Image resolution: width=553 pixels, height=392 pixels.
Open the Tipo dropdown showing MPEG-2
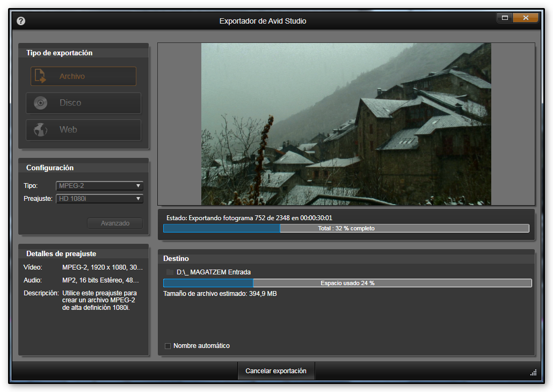coord(99,186)
